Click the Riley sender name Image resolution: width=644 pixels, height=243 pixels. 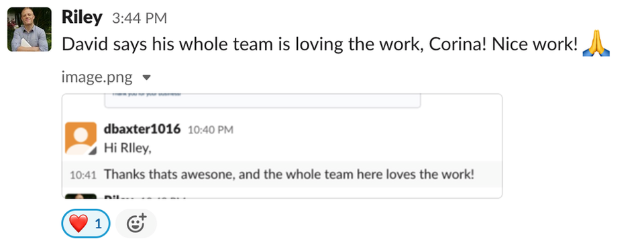[82, 17]
